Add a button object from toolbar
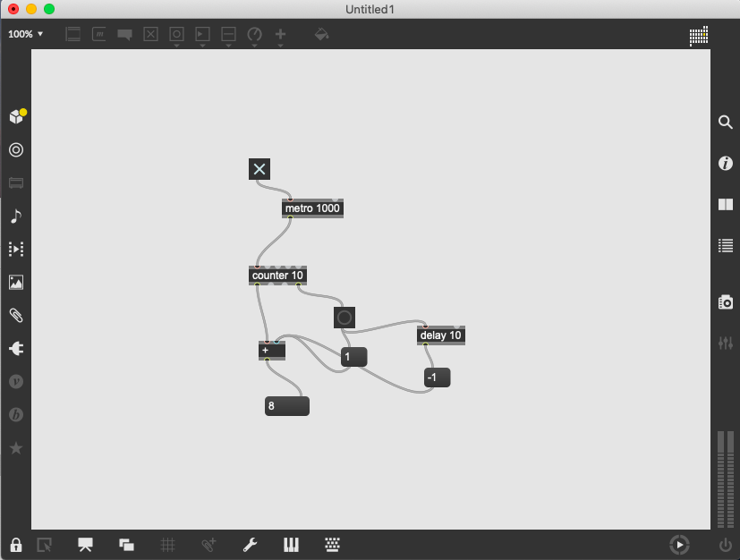The height and width of the screenshot is (560, 740). click(176, 34)
